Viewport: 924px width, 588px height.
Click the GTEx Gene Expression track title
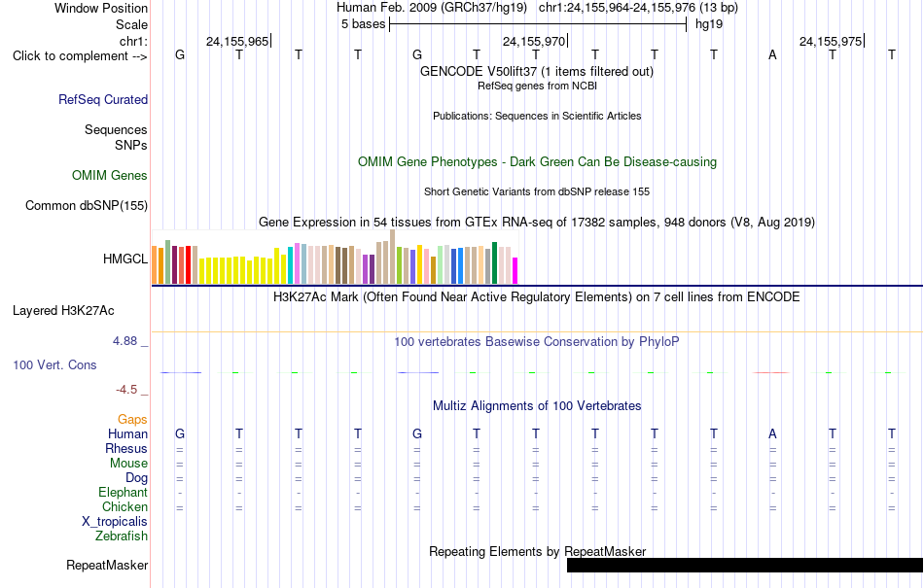(x=537, y=222)
